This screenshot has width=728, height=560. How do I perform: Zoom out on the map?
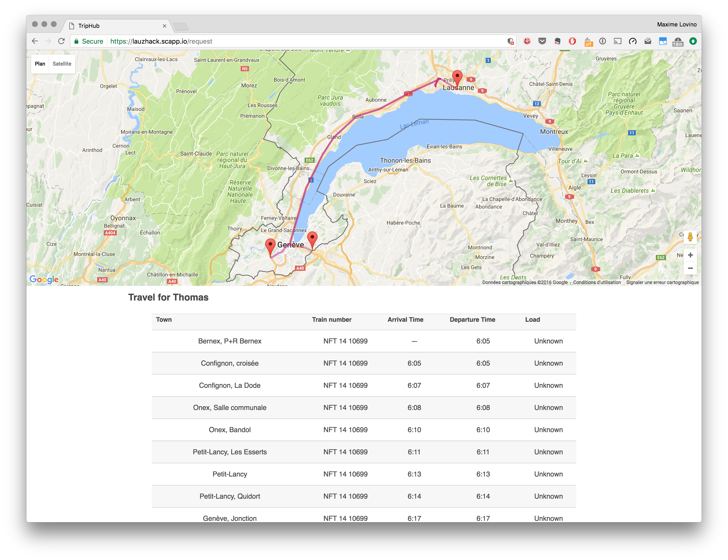pos(690,268)
